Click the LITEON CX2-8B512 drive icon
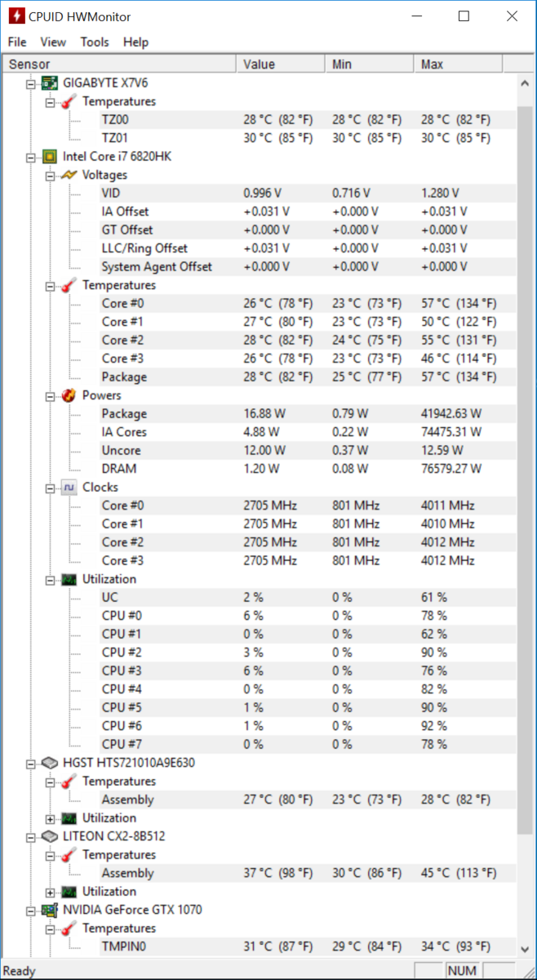Screen dimensions: 537x980 pos(49,836)
